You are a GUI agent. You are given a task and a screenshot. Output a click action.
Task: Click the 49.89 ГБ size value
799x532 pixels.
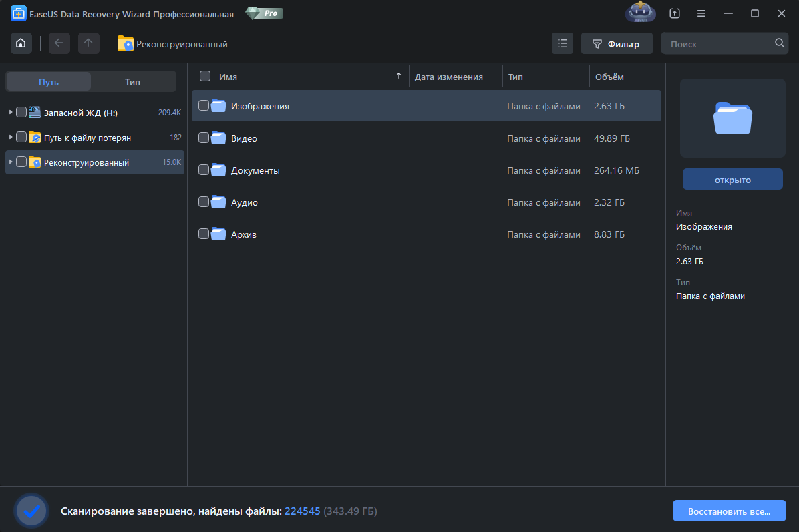611,138
